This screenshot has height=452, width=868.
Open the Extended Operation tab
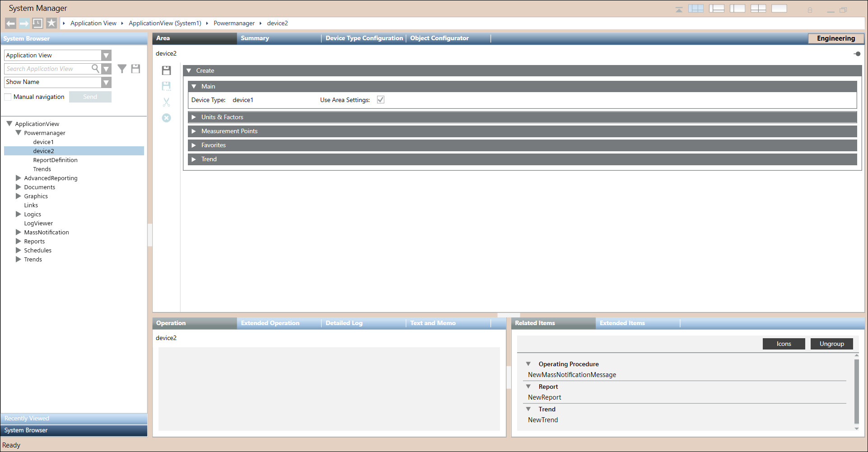tap(270, 323)
